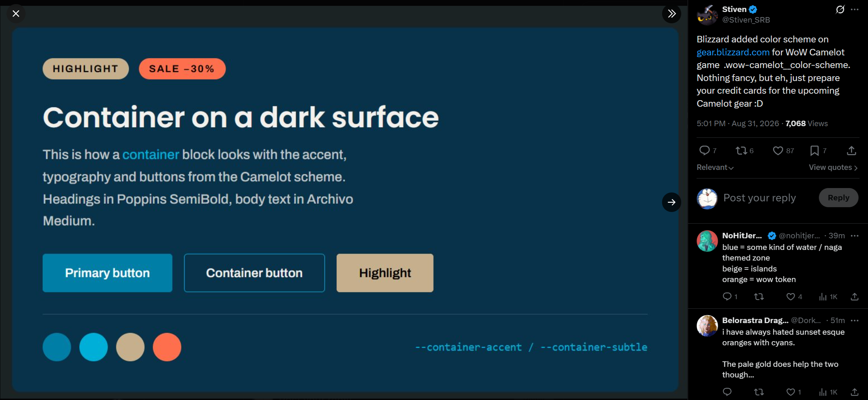Open View quotes link

[833, 168]
